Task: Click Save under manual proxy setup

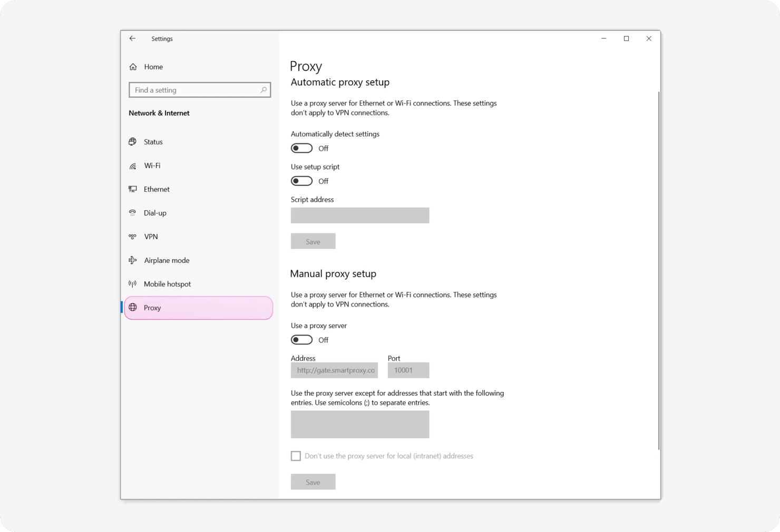Action: click(x=313, y=482)
